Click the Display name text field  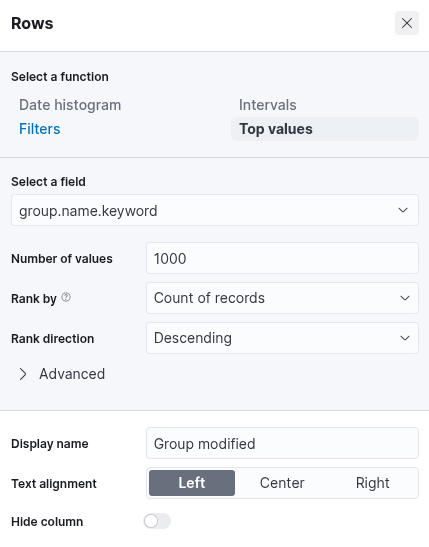click(282, 443)
